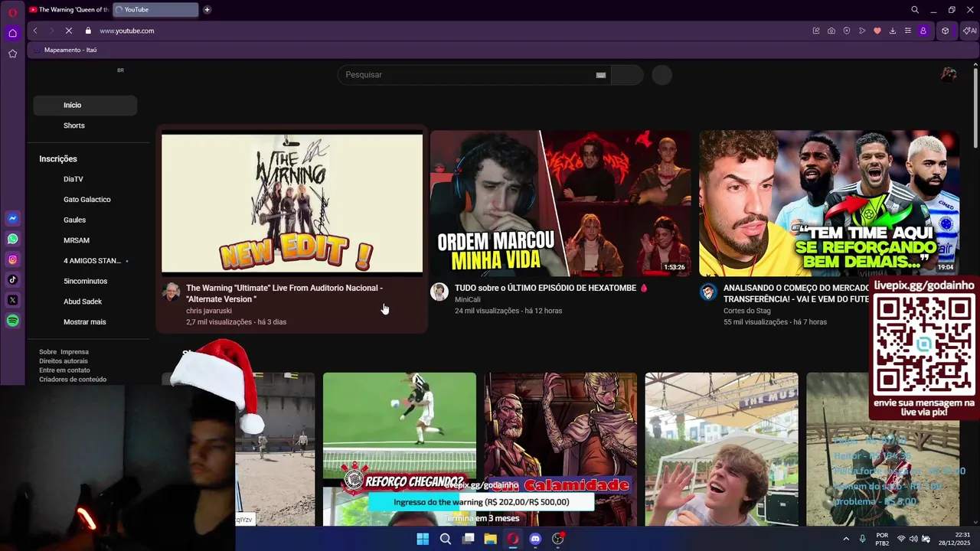Image resolution: width=980 pixels, height=551 pixels.
Task: Select the YouTube browser tab
Action: coord(155,10)
